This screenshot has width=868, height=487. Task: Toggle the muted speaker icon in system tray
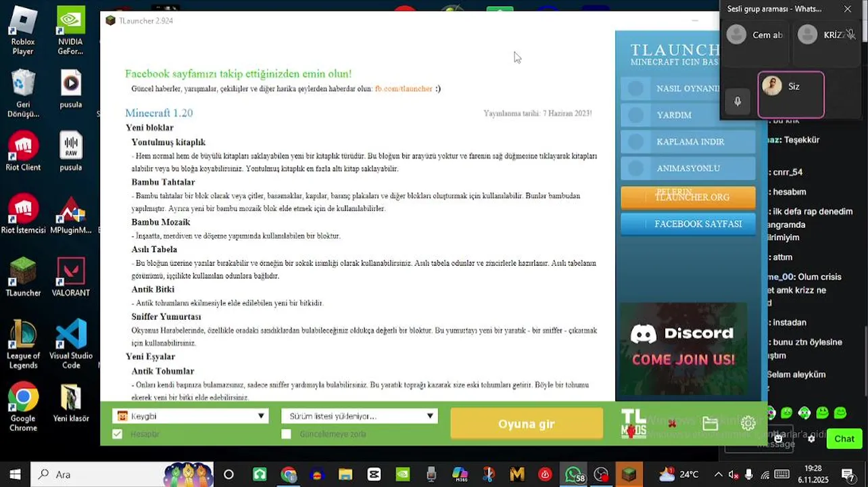[733, 474]
